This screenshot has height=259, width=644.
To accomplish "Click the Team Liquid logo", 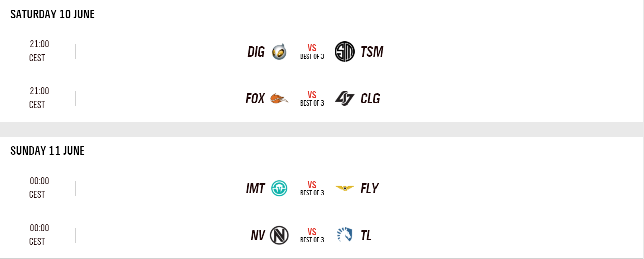I will point(345,235).
